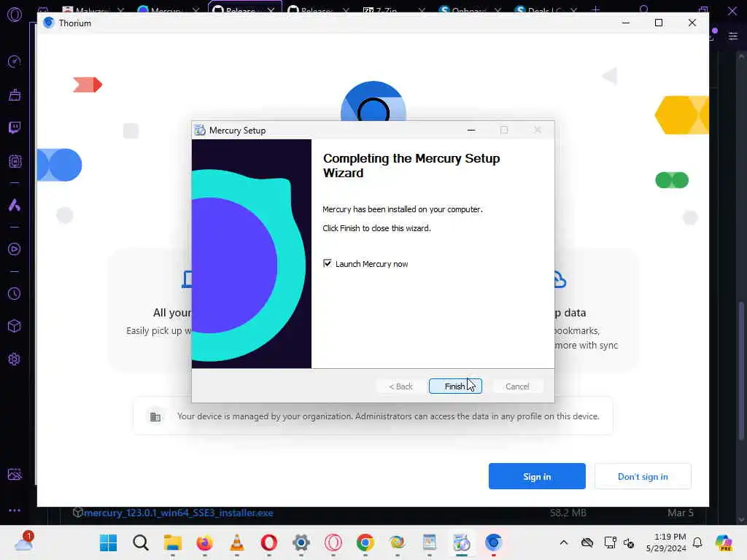Click Mercury installer icon on taskbar

(x=461, y=542)
